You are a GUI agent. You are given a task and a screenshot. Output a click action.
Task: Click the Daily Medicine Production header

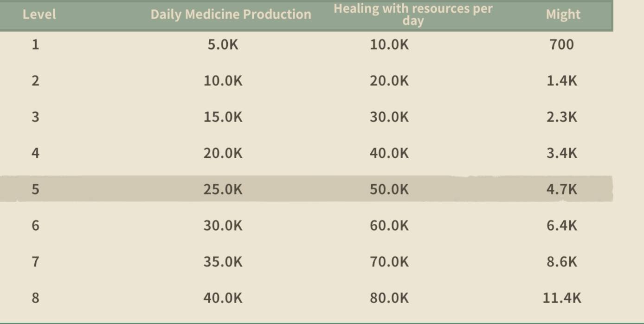[231, 14]
